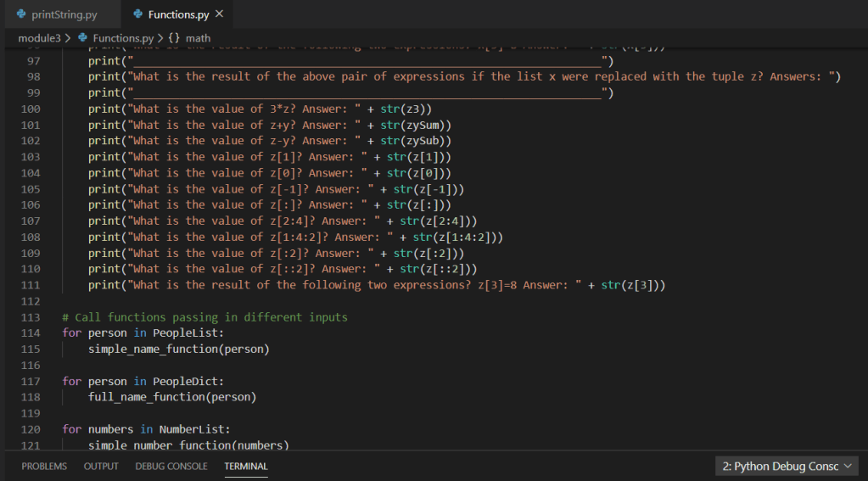Image resolution: width=868 pixels, height=481 pixels.
Task: Expand the Functions.py breadcrumb item
Action: 123,38
